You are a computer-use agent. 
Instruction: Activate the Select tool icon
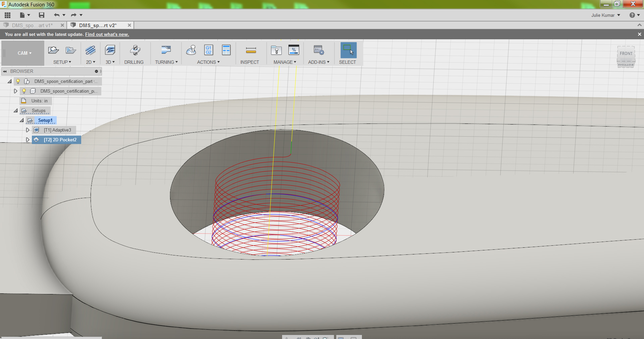coord(348,50)
